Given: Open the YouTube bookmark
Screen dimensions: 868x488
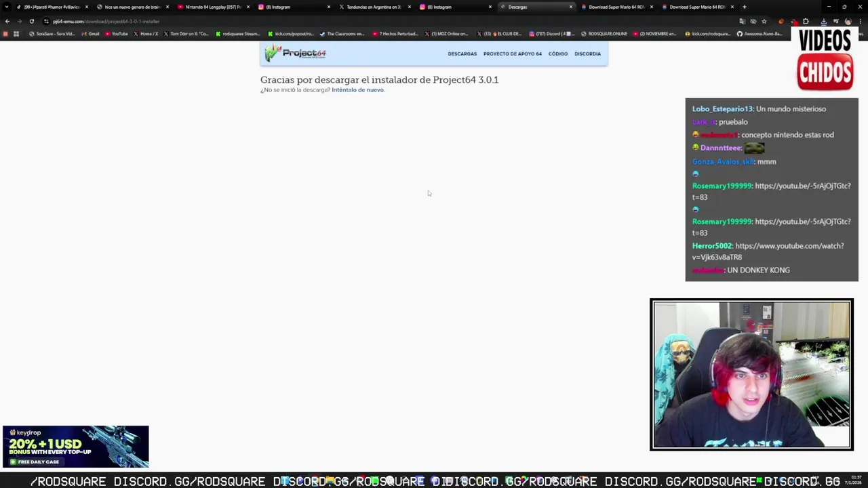Looking at the screenshot, I should pos(117,34).
